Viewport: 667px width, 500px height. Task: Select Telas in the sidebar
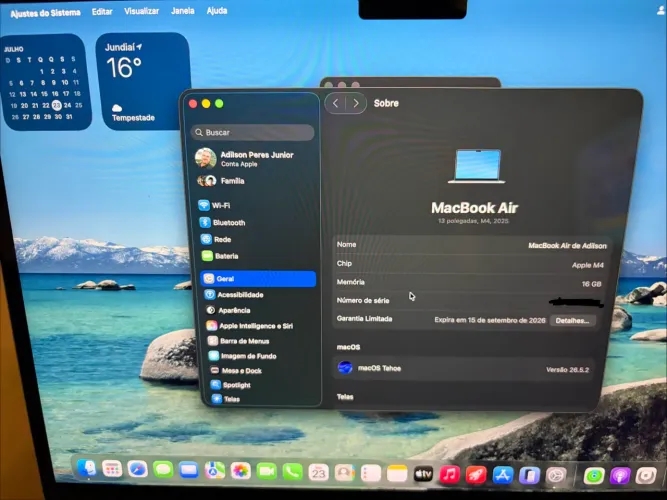[226, 399]
